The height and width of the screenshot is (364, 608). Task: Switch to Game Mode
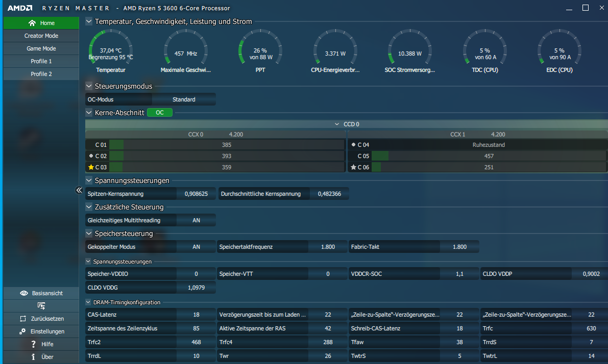click(x=41, y=48)
